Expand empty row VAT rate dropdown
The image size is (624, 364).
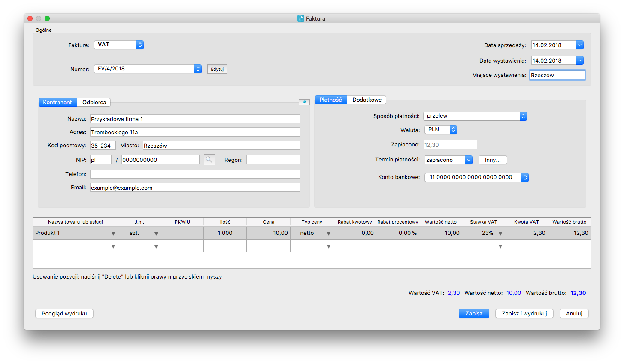click(500, 246)
